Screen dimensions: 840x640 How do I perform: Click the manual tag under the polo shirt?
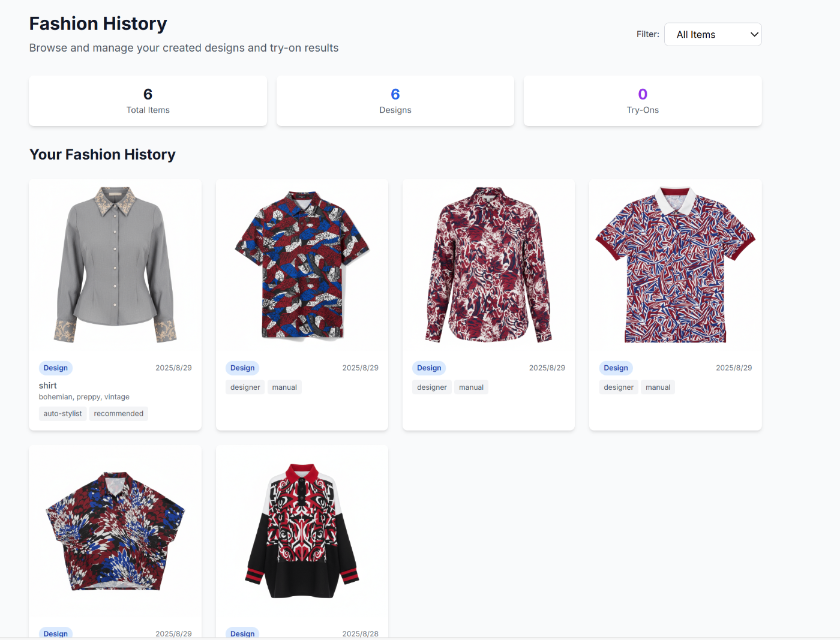click(x=658, y=387)
